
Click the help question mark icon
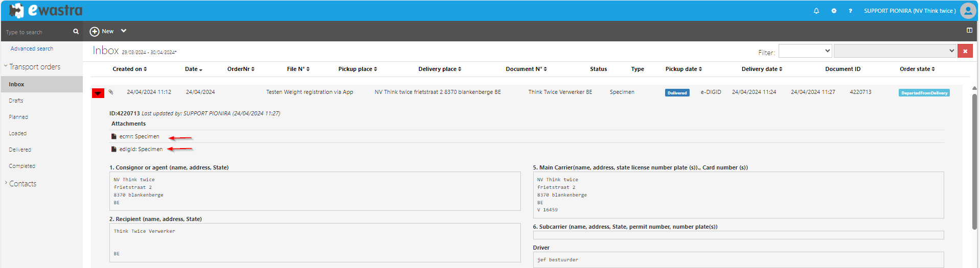tap(850, 11)
